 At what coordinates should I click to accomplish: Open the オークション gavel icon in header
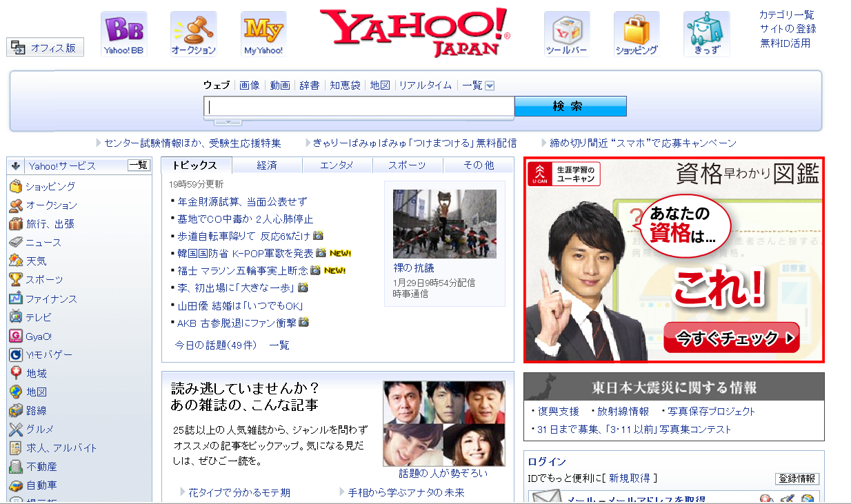click(x=194, y=34)
